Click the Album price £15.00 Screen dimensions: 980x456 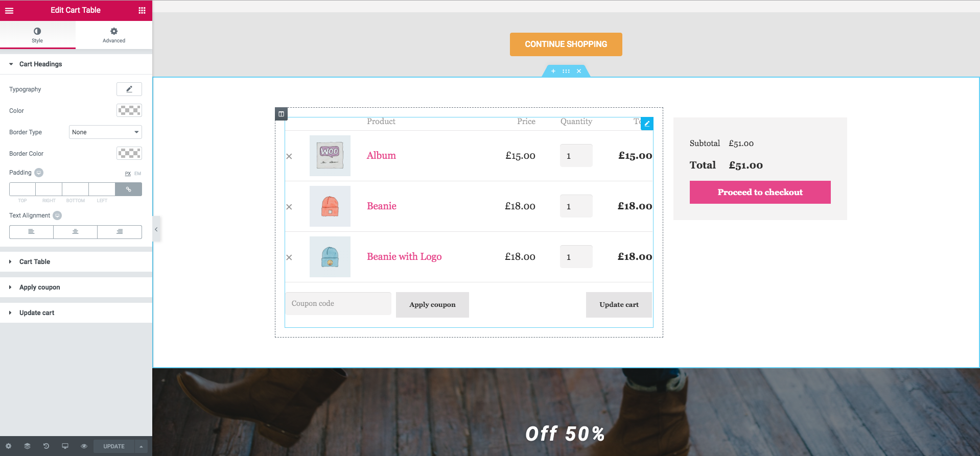point(521,156)
